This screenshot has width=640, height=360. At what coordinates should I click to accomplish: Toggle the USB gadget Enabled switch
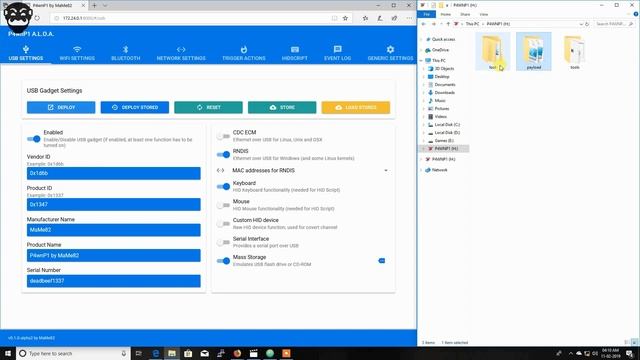coord(33,139)
